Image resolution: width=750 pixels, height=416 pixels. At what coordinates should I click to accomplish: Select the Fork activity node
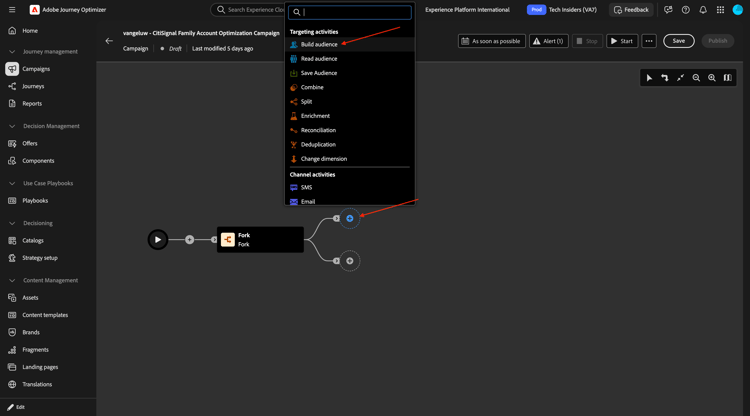point(260,240)
